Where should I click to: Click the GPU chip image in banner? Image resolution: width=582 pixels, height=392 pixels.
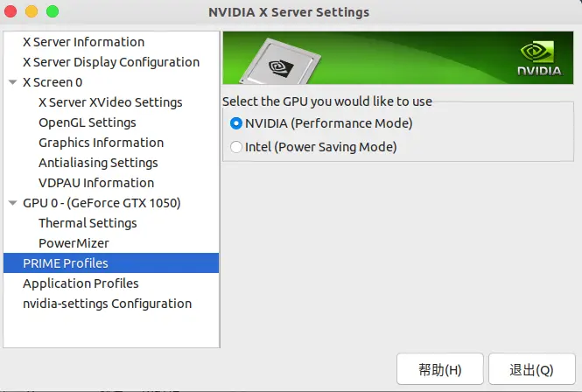coord(281,61)
